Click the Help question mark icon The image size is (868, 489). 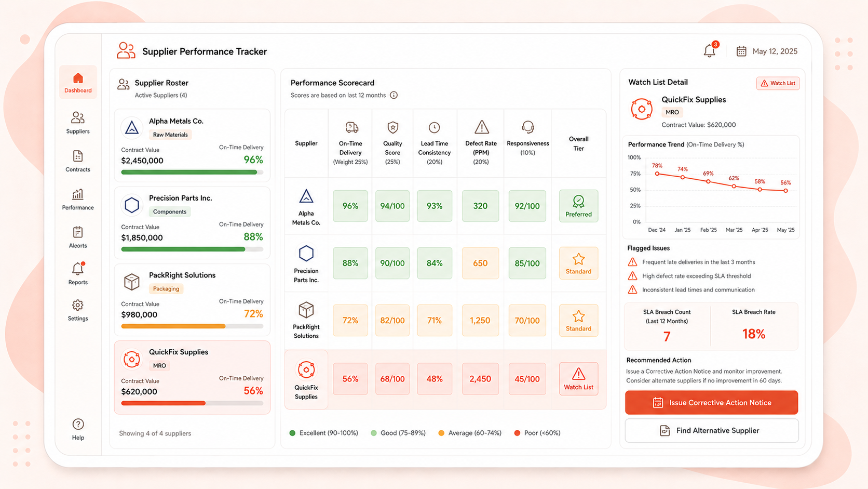(78, 424)
